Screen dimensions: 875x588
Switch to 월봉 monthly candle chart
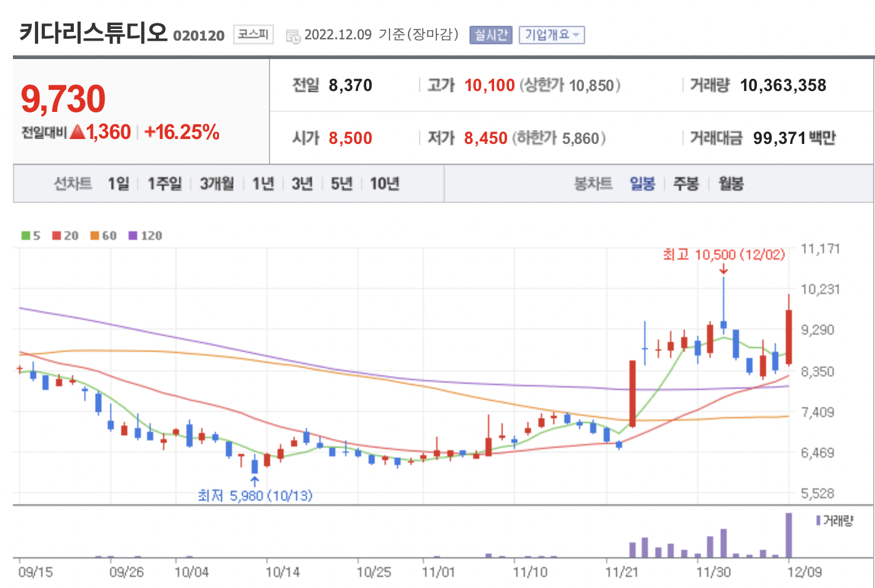click(x=731, y=183)
